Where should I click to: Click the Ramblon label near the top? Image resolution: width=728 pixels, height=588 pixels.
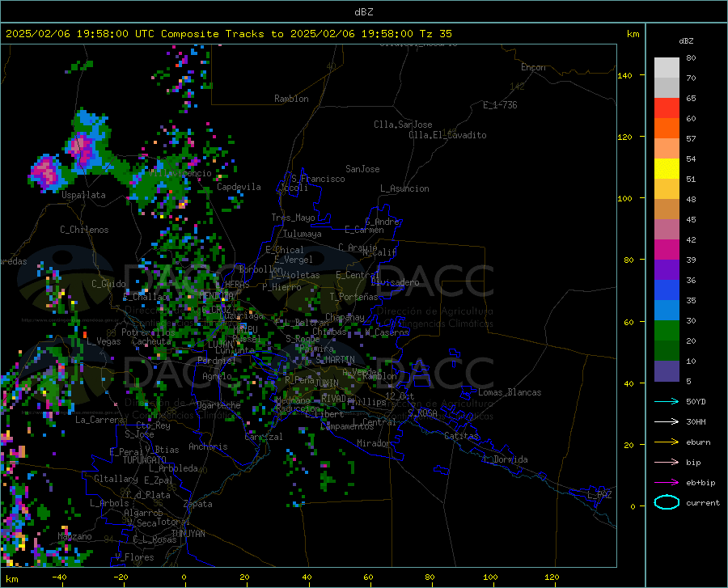tap(291, 99)
